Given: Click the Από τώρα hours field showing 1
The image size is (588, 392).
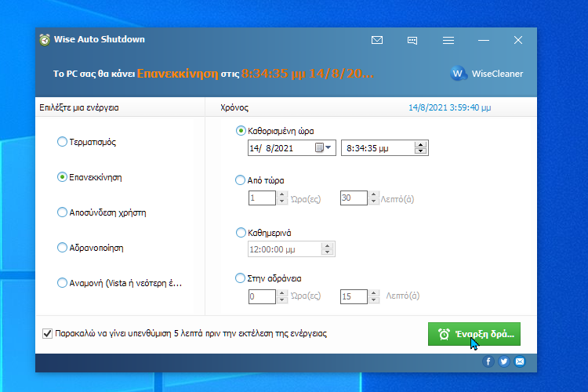Looking at the screenshot, I should point(262,198).
